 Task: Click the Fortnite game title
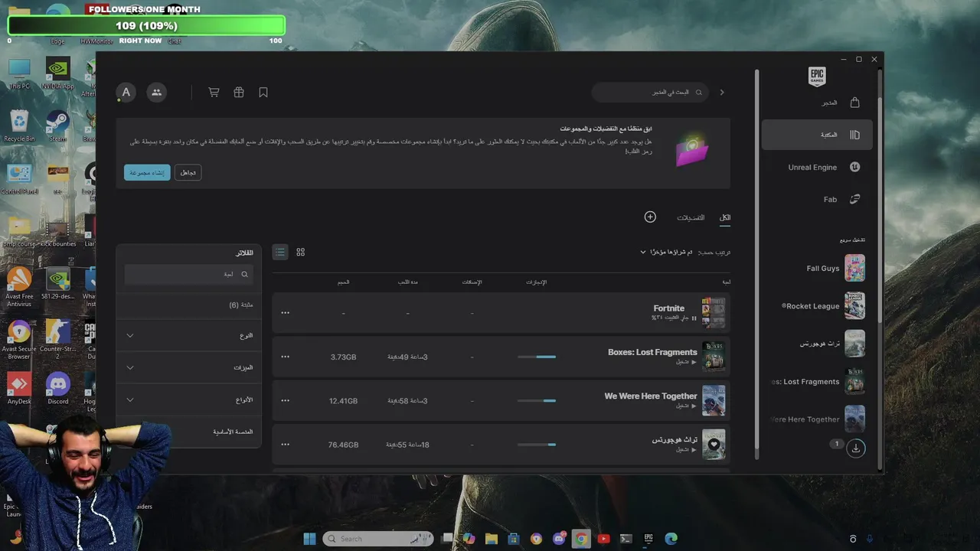tap(669, 308)
